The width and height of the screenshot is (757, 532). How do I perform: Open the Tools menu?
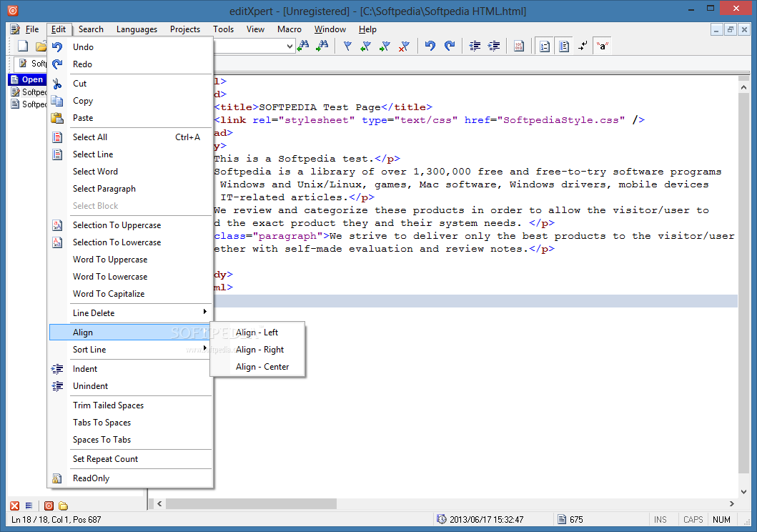224,29
